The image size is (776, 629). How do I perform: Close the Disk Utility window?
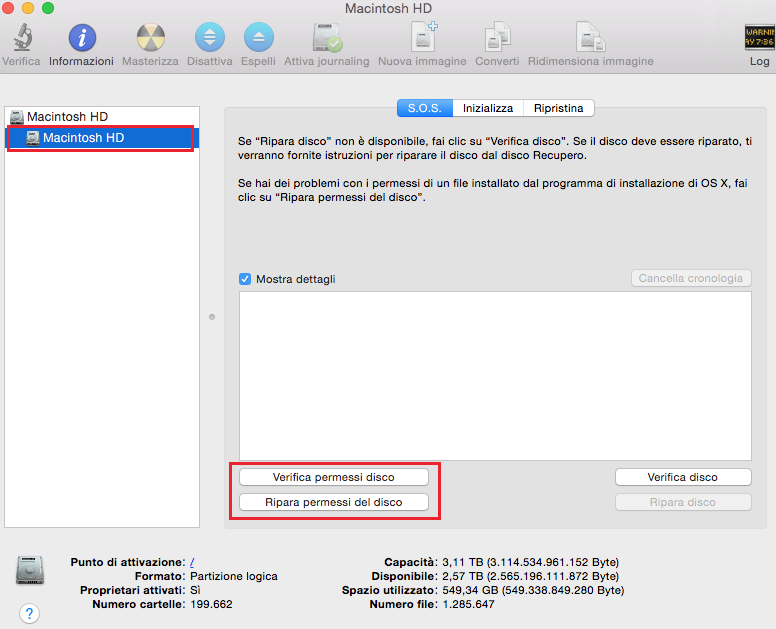pyautogui.click(x=7, y=8)
